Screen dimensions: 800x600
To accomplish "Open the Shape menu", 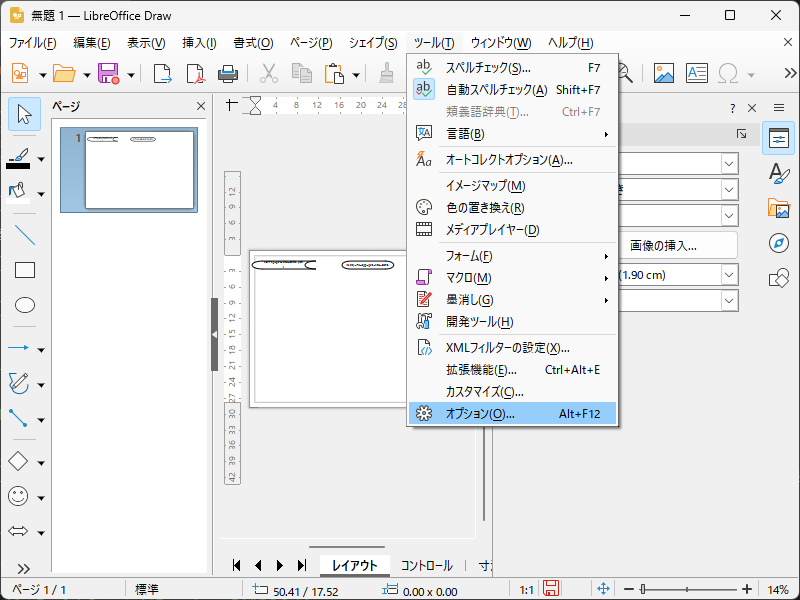I will [373, 43].
